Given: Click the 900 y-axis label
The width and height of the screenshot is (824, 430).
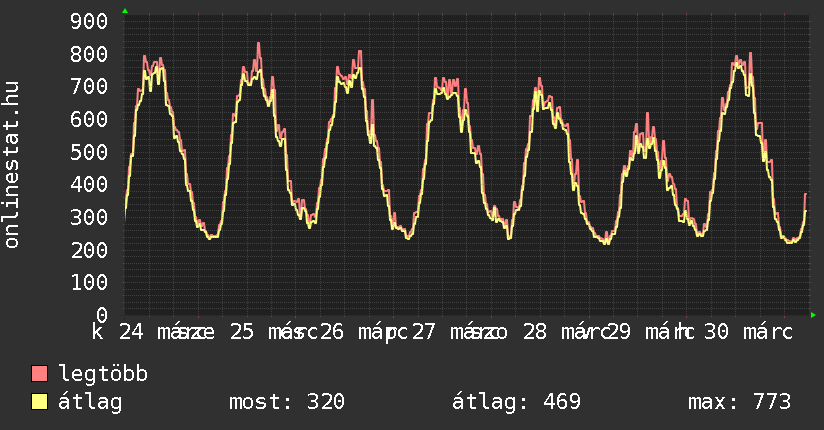Looking at the screenshot, I should pyautogui.click(x=90, y=21).
